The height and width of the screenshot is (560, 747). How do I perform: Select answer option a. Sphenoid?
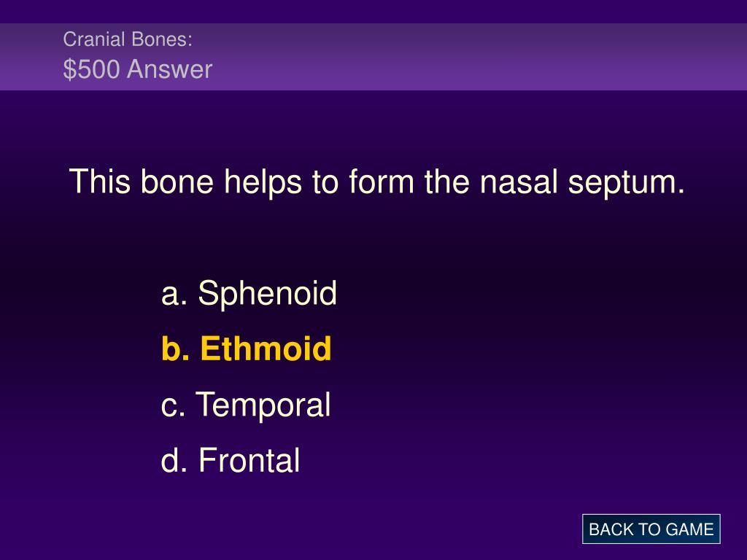(x=249, y=294)
